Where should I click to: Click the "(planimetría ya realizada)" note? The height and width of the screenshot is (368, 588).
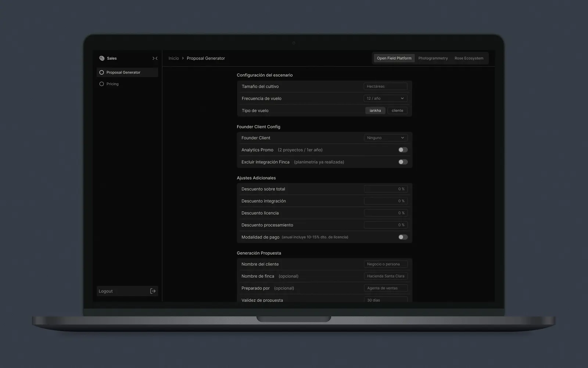319,162
